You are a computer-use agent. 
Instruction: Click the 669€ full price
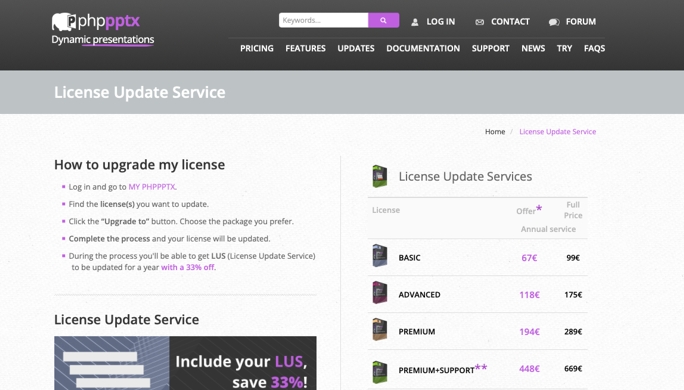[x=573, y=369]
